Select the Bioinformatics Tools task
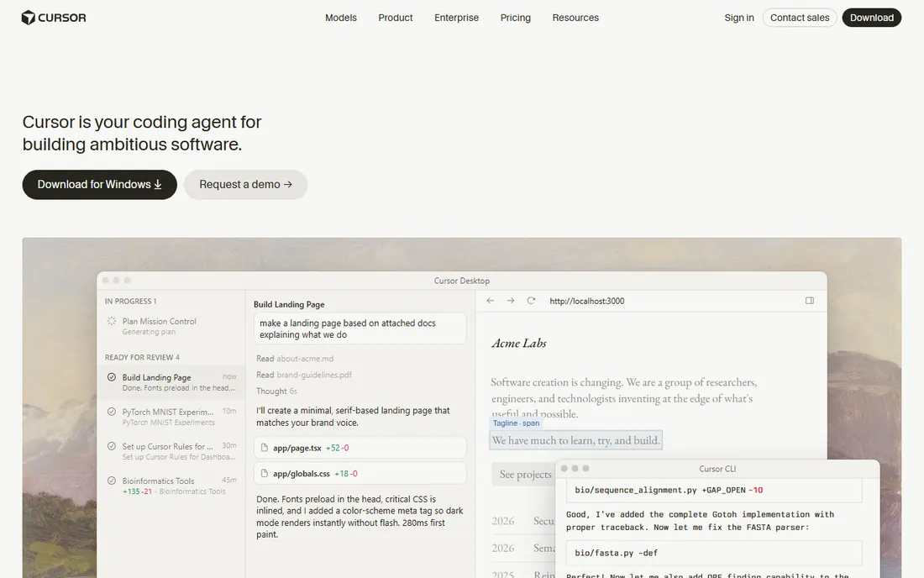 (x=171, y=486)
